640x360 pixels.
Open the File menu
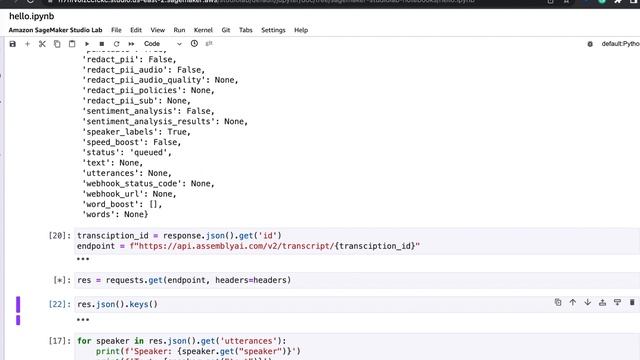point(116,30)
